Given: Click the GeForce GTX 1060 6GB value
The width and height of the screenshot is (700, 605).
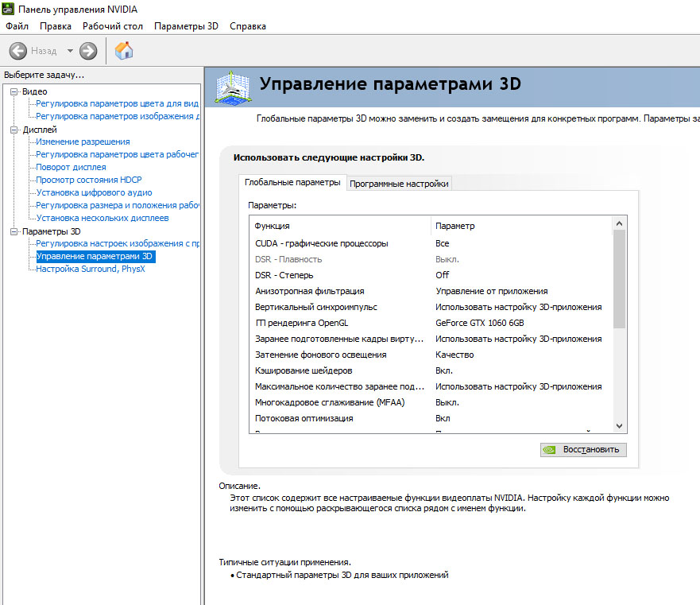Looking at the screenshot, I should 479,323.
